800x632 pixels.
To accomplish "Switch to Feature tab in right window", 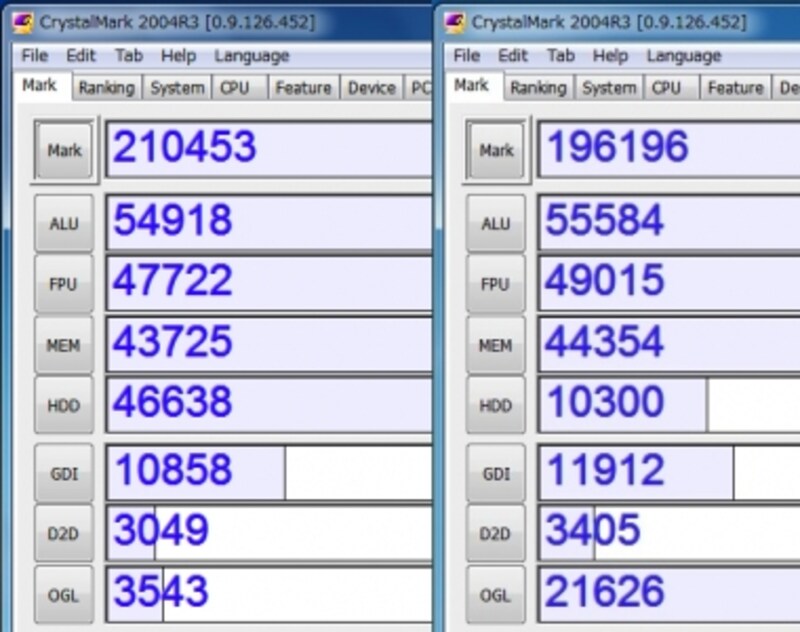I will point(735,88).
